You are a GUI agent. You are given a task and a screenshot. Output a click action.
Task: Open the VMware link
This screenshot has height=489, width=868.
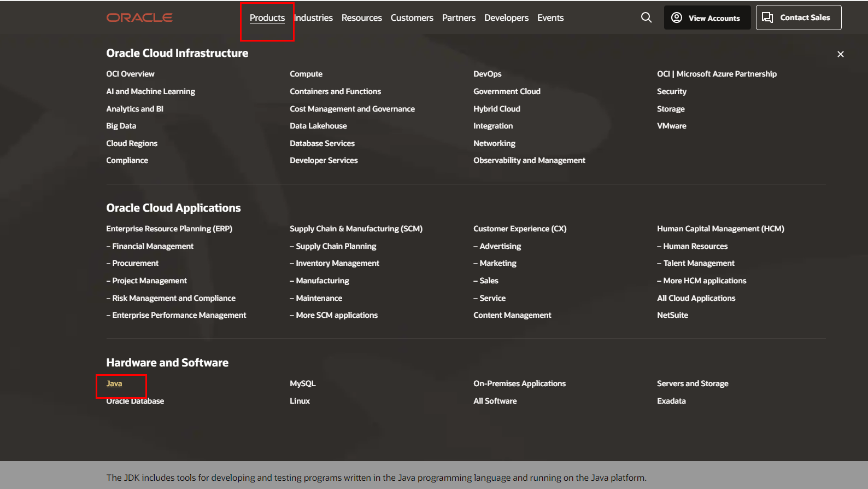672,126
